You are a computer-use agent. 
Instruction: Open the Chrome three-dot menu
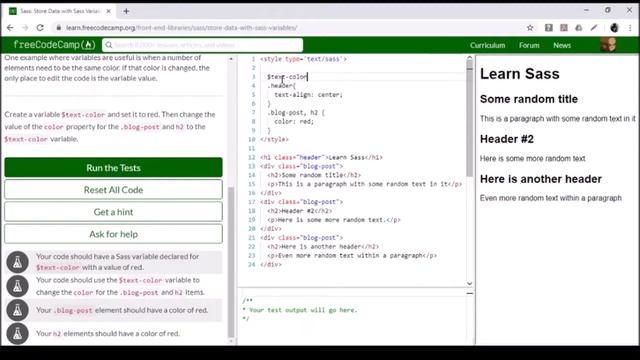[x=630, y=28]
